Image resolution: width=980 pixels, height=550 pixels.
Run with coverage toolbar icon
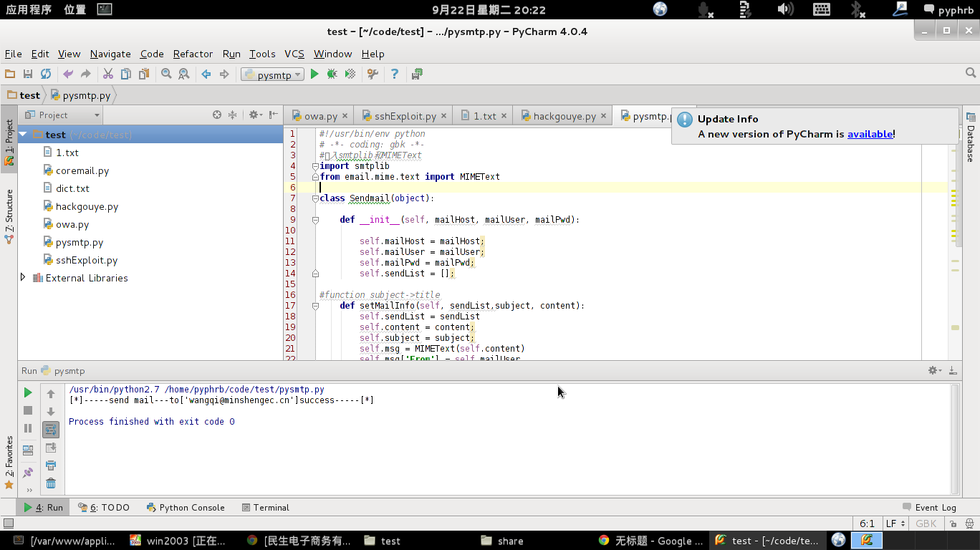pos(350,74)
